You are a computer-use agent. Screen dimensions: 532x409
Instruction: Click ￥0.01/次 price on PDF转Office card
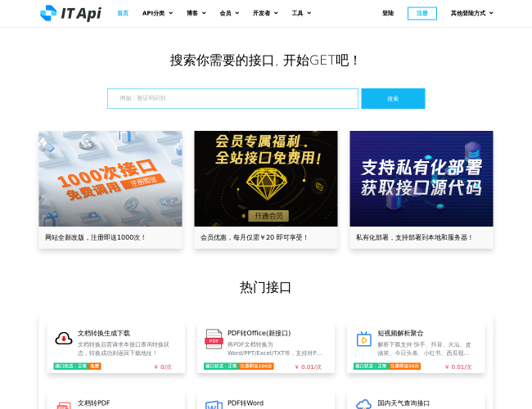click(309, 366)
